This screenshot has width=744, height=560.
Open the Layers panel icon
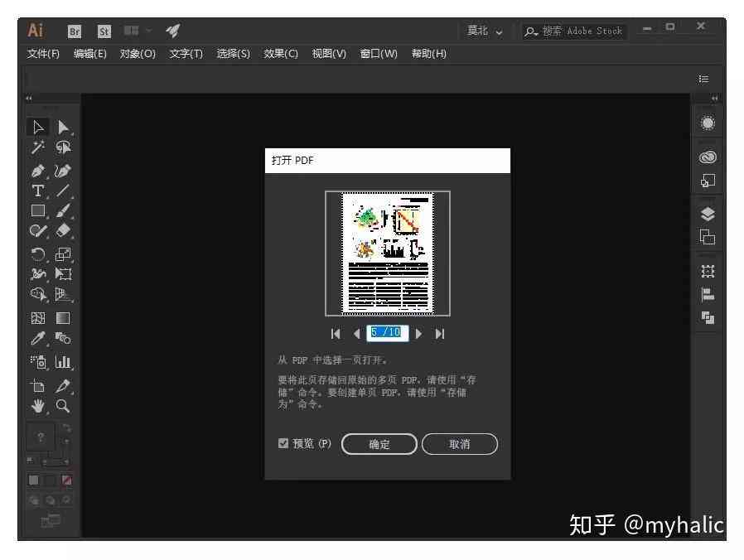click(x=708, y=214)
